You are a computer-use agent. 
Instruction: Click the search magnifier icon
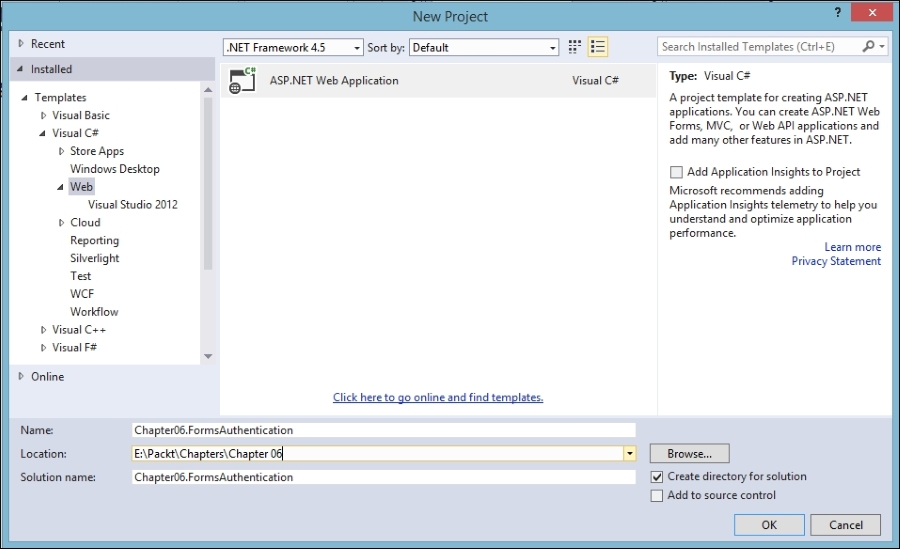tap(868, 46)
